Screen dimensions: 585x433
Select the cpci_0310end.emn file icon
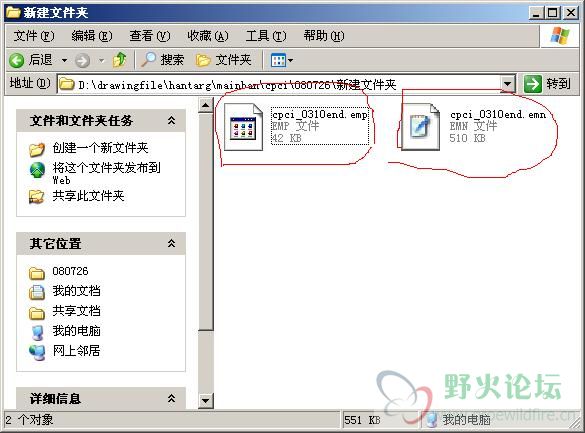pos(420,127)
